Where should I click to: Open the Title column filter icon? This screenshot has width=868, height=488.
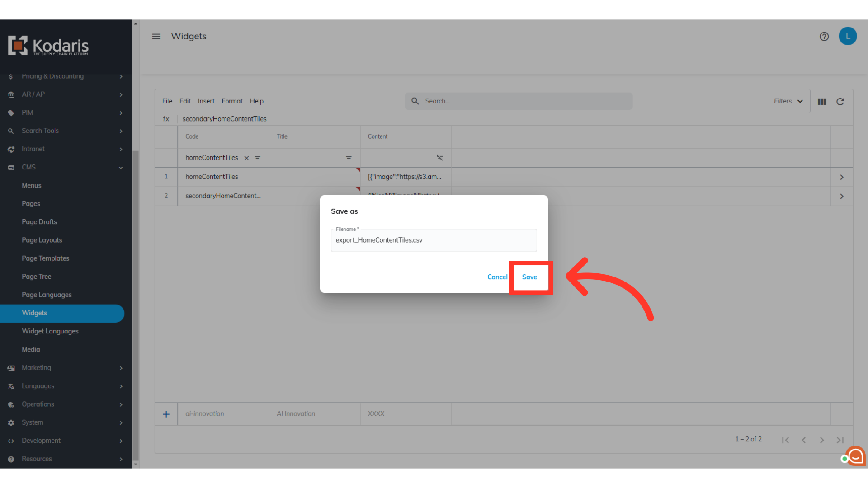point(349,158)
